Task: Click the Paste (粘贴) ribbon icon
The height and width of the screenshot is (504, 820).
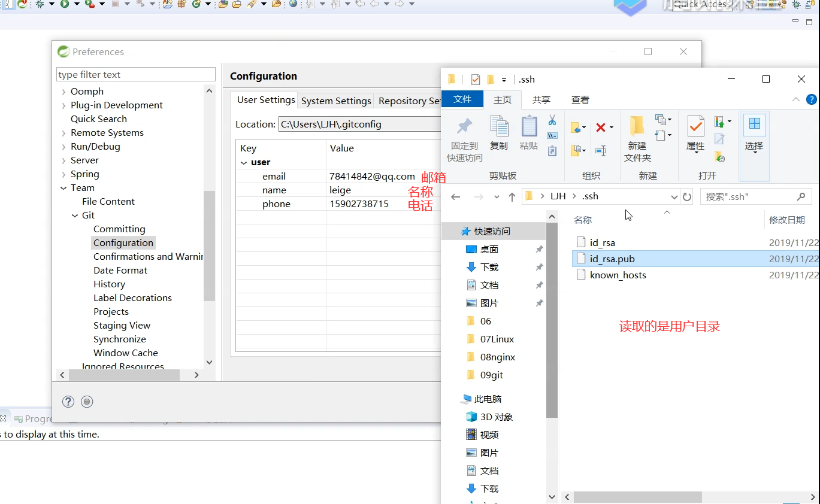Action: tap(529, 126)
